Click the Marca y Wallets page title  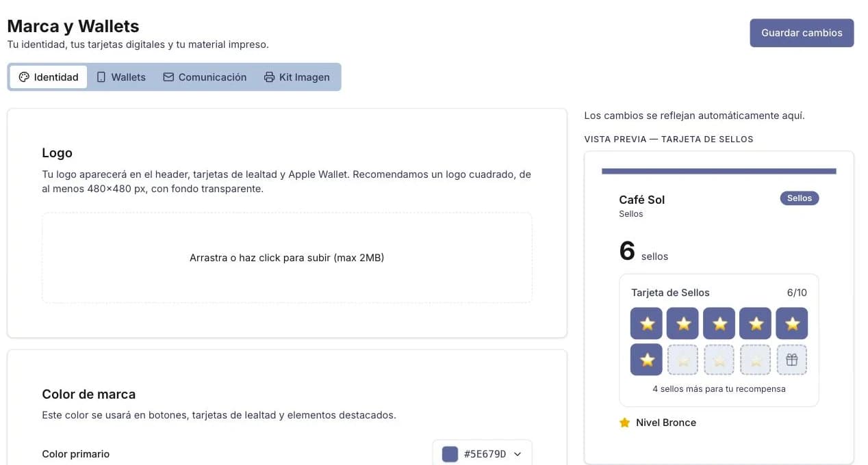pyautogui.click(x=73, y=27)
